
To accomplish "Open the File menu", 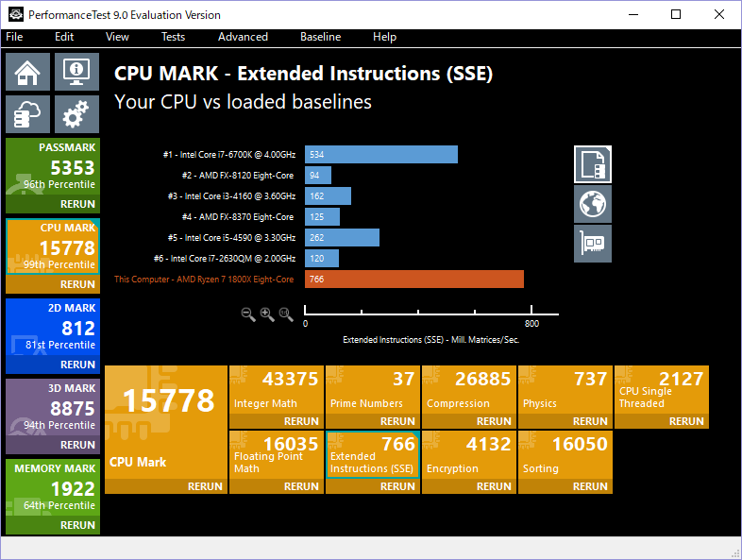I will [14, 37].
